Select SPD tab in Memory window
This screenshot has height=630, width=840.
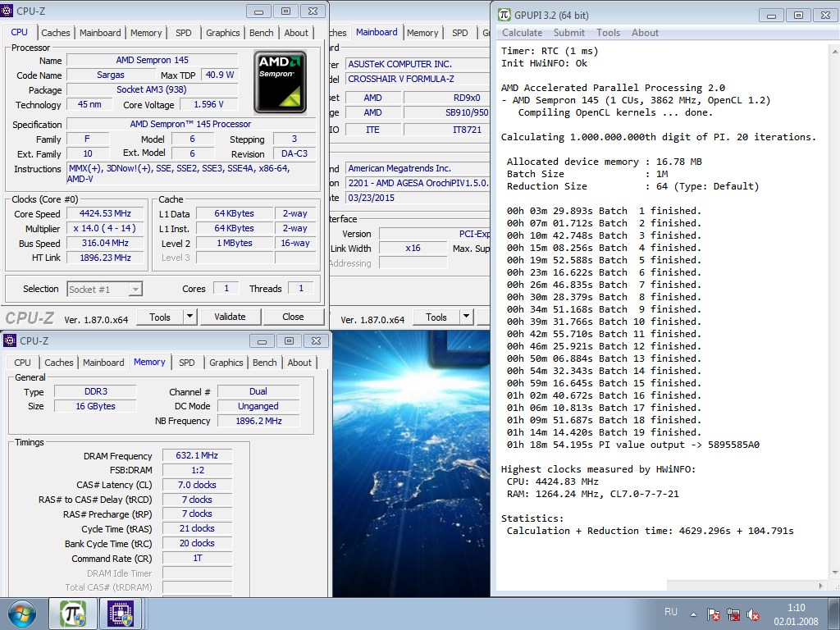click(187, 363)
